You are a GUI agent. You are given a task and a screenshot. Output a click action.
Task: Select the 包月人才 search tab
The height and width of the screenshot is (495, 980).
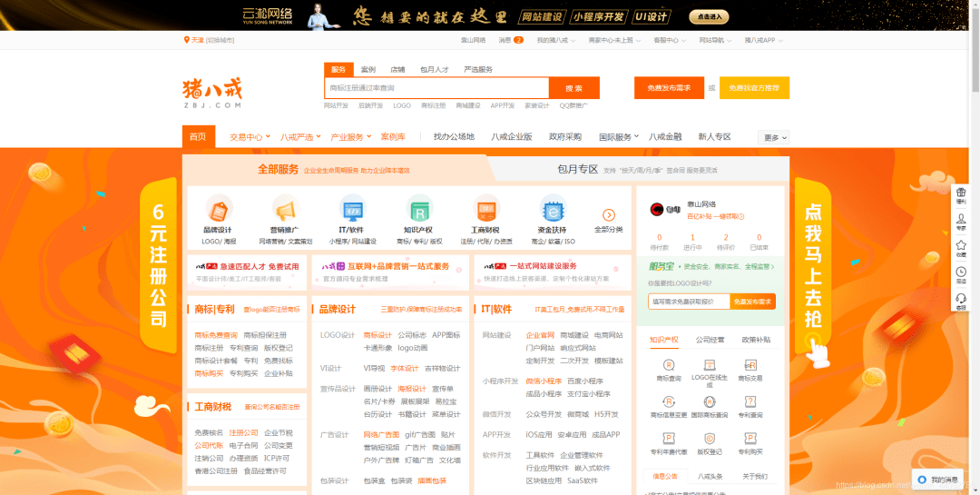pyautogui.click(x=435, y=69)
